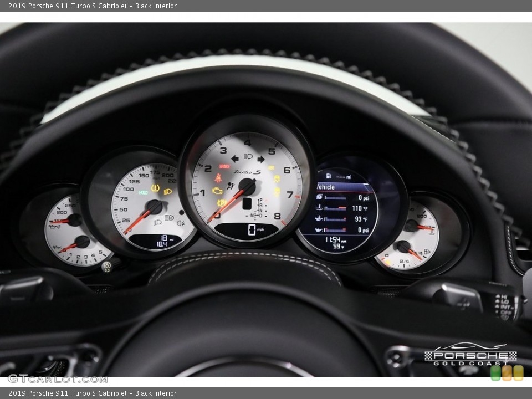The width and height of the screenshot is (532, 399).
Task: Click the black airbag warning icon
Action: pos(231,186)
